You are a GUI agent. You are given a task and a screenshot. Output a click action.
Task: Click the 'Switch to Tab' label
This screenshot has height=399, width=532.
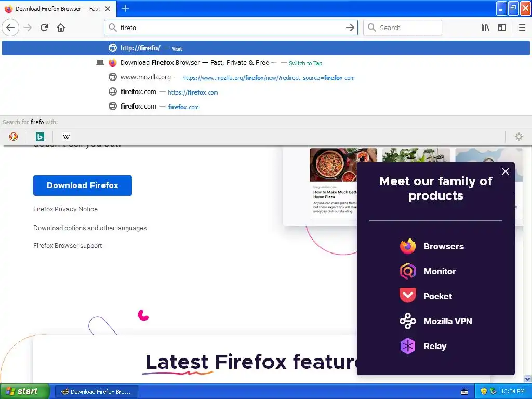tap(305, 63)
